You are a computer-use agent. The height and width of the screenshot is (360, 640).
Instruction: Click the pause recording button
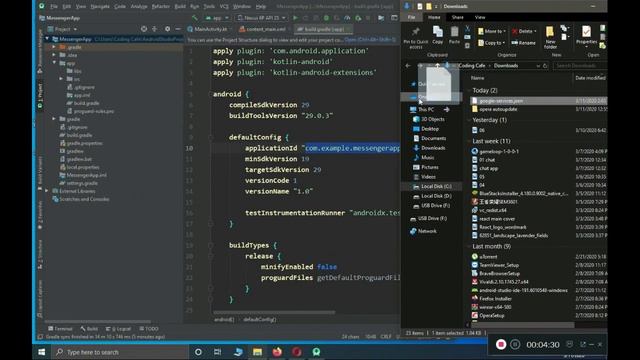(515, 344)
